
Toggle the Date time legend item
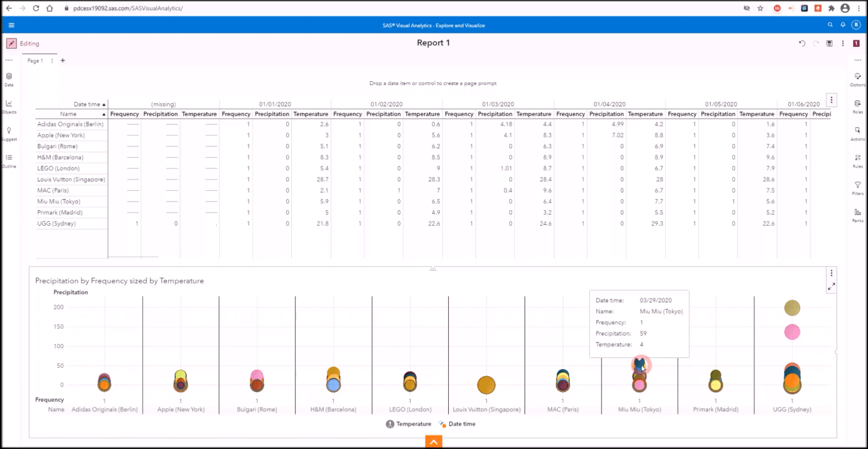pos(457,424)
